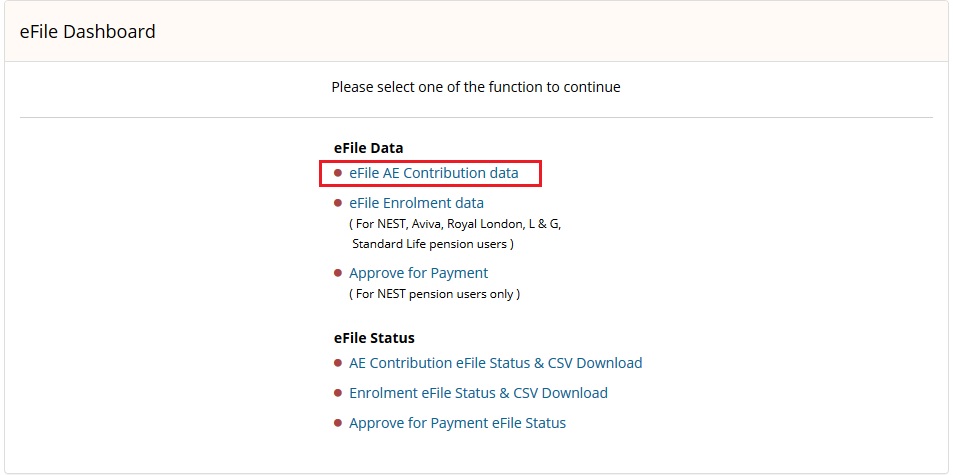Click the bullet beside Approve for Payment eFile Status

click(x=338, y=423)
